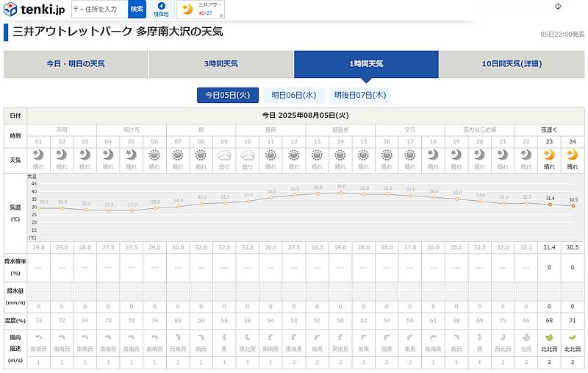Click the small diamond info icon at top right
Screen dimensions: 588x373
[x=558, y=6]
